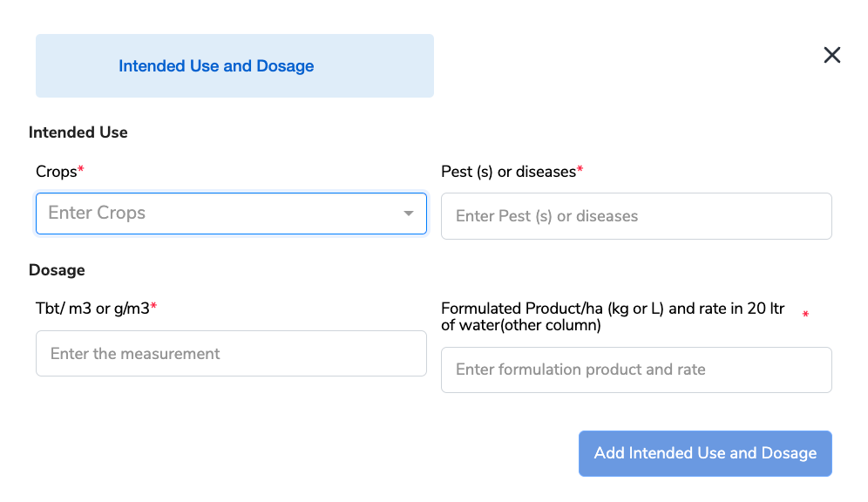Click the asterisk after Tbt/ m3 or g/m3
868x502 pixels.
tap(154, 307)
